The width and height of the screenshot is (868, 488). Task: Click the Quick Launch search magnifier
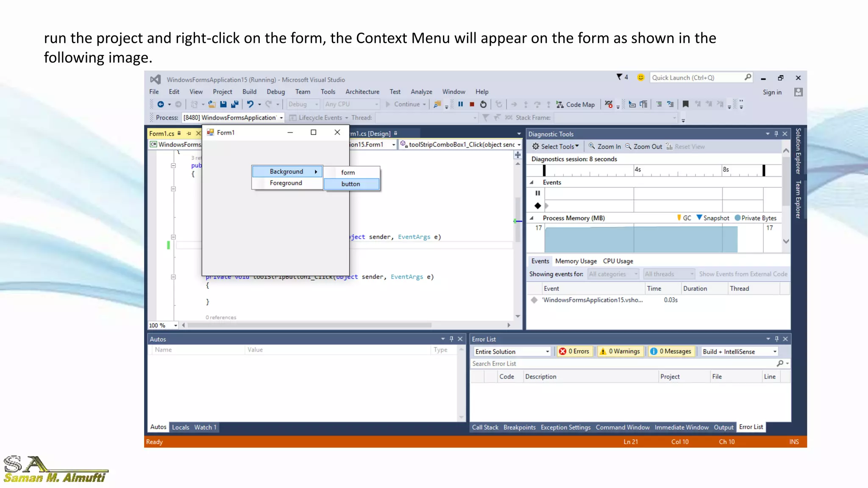pyautogui.click(x=748, y=77)
